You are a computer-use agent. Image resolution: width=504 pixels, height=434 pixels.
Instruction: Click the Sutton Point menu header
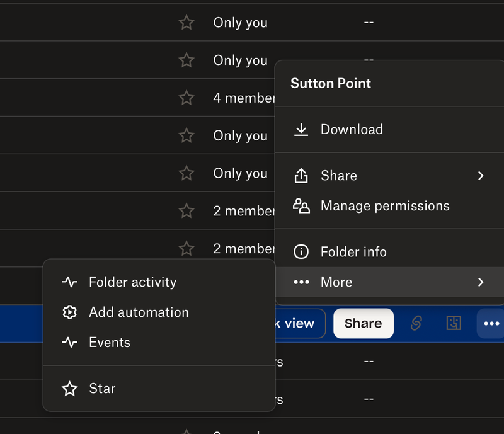click(331, 83)
